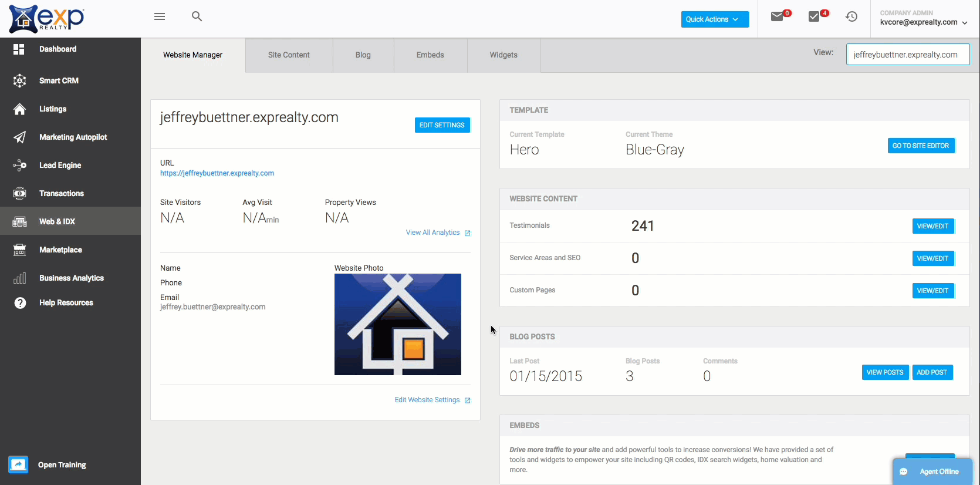Click VIEW/EDIT for Custom Pages

point(932,291)
